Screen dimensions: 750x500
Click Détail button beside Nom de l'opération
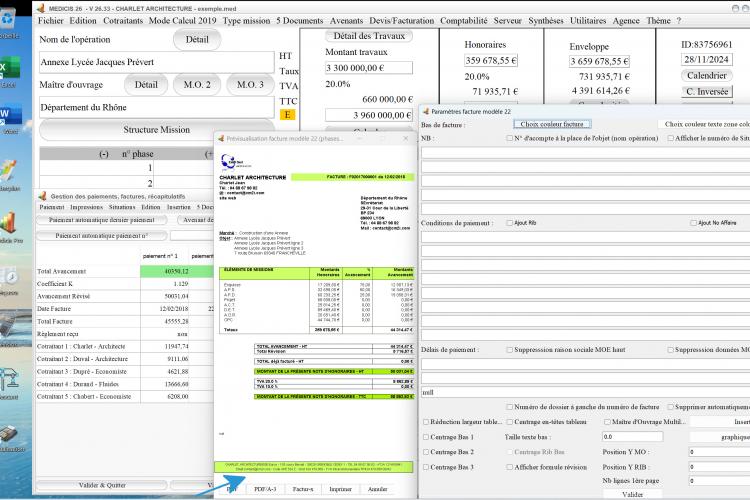(x=197, y=39)
